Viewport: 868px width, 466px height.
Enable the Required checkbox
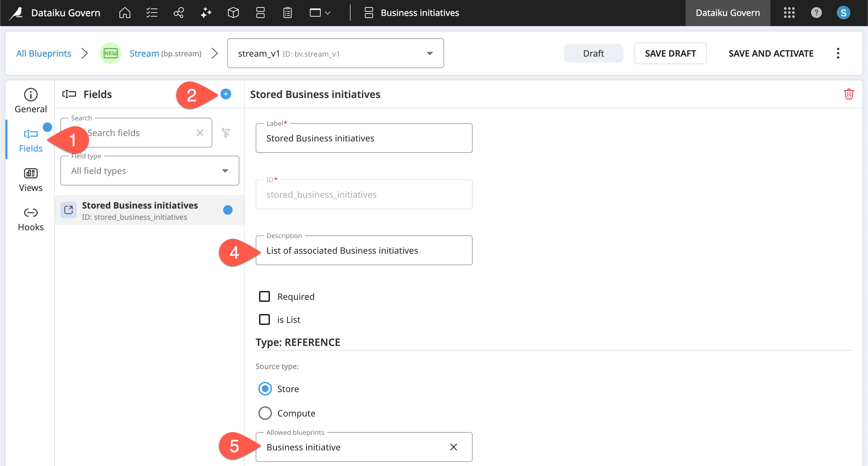pyautogui.click(x=264, y=296)
